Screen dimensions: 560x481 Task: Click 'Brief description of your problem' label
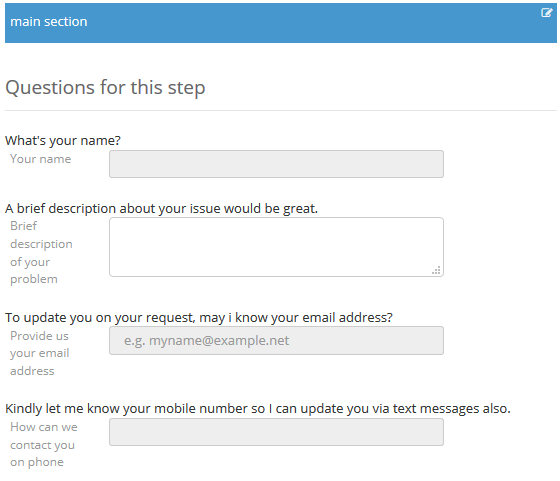41,252
